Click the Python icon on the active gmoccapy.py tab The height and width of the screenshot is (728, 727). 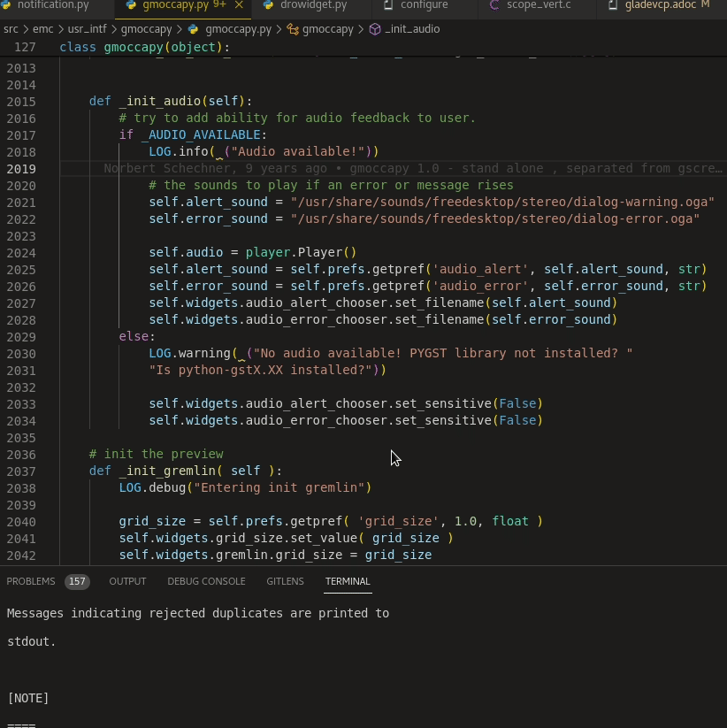click(130, 5)
